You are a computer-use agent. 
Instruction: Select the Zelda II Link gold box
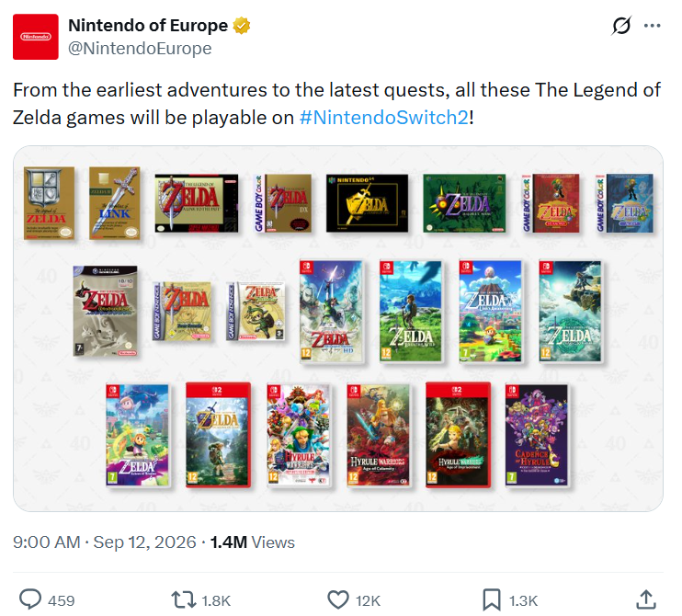115,203
